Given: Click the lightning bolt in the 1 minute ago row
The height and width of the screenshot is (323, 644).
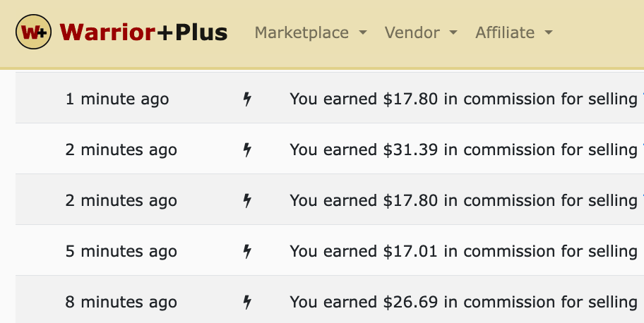Looking at the screenshot, I should tap(247, 99).
